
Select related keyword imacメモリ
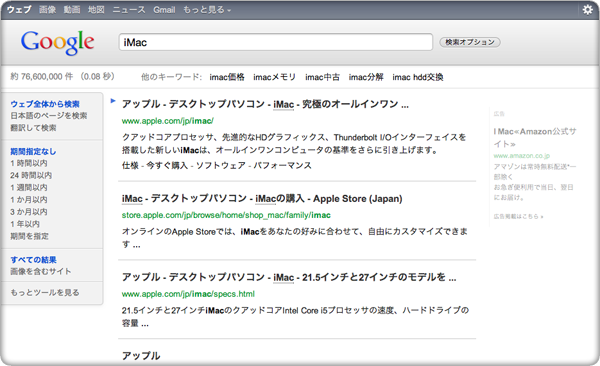coord(274,77)
